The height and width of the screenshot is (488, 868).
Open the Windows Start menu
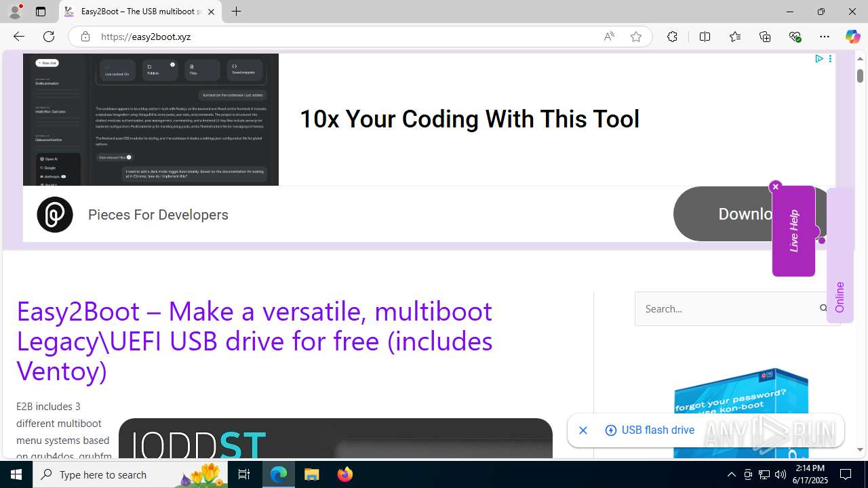[16, 474]
